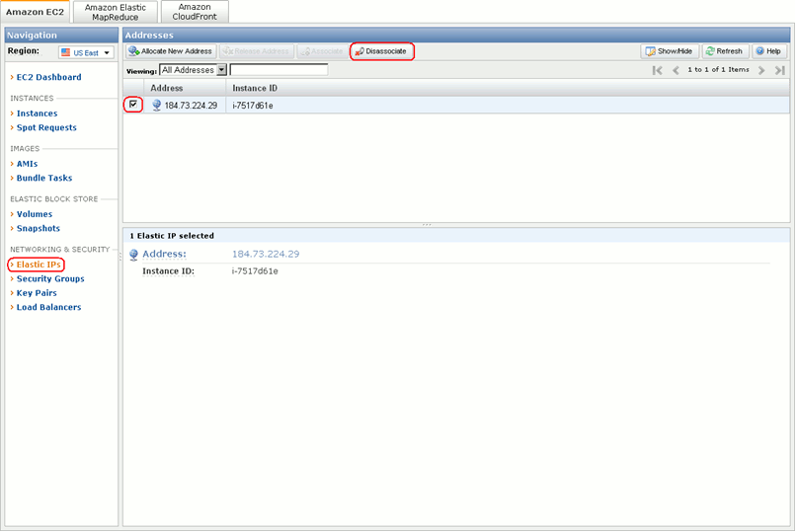Viewport: 796px width, 532px height.
Task: Open the Volumes navigation link
Action: (x=34, y=214)
